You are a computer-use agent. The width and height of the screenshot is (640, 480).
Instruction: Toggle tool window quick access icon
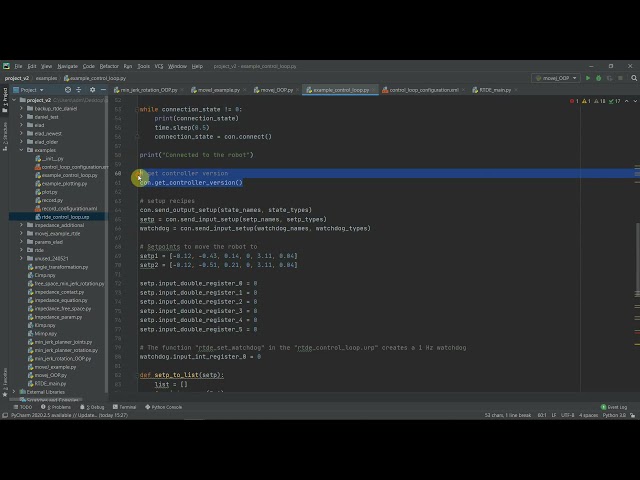(5, 416)
